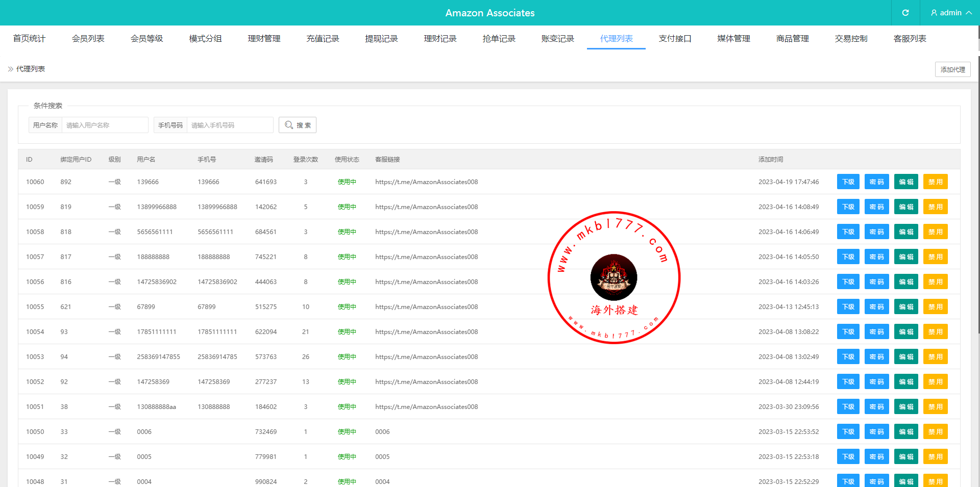This screenshot has width=980, height=487.
Task: Click the 使用中 status of row 10057
Action: click(x=347, y=257)
